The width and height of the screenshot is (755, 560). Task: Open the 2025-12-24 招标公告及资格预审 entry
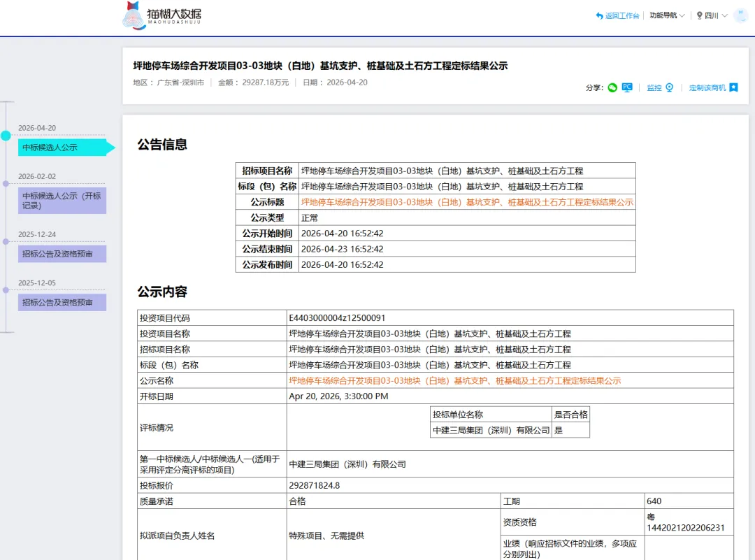tap(63, 254)
